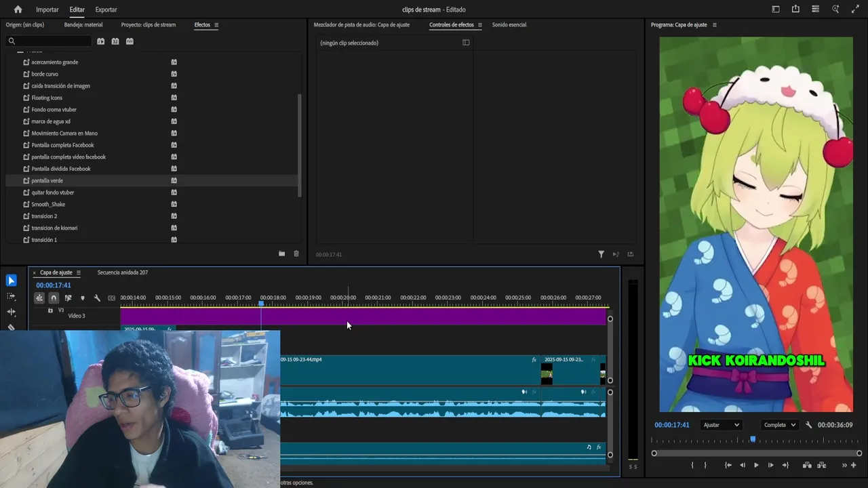Toggle insert sequences as nests button
Image resolution: width=868 pixels, height=488 pixels.
coord(39,298)
